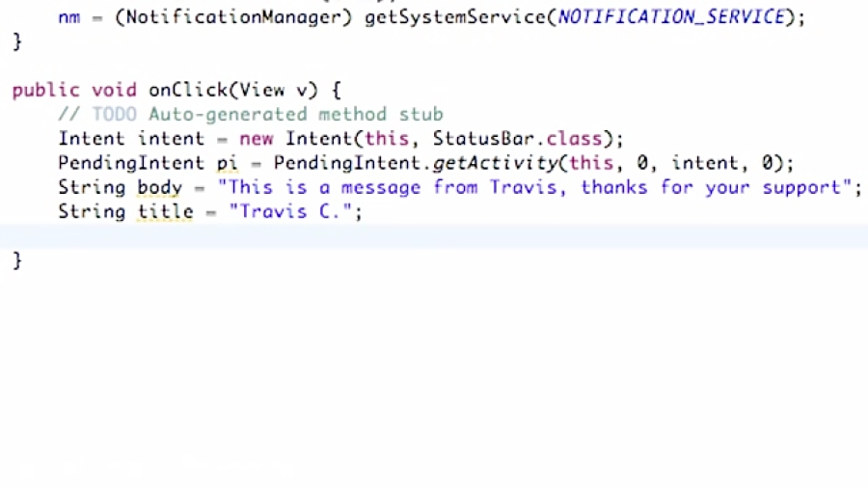Image resolution: width=868 pixels, height=488 pixels.
Task: Click the 'pi' variable name
Action: [228, 164]
